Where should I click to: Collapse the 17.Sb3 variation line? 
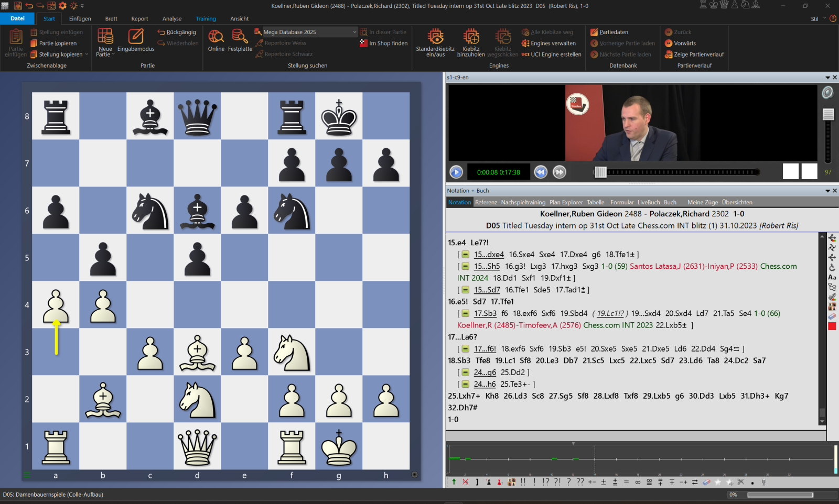[465, 314]
